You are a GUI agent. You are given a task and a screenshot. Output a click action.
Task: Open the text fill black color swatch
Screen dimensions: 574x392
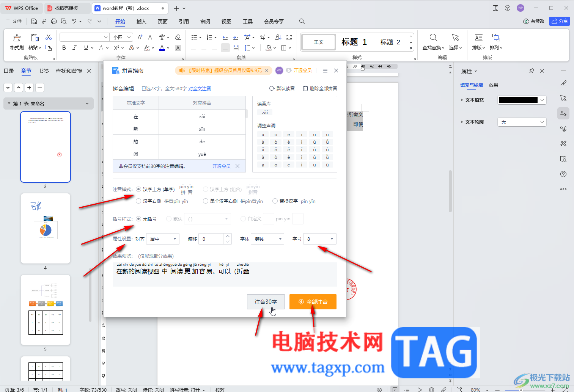518,100
